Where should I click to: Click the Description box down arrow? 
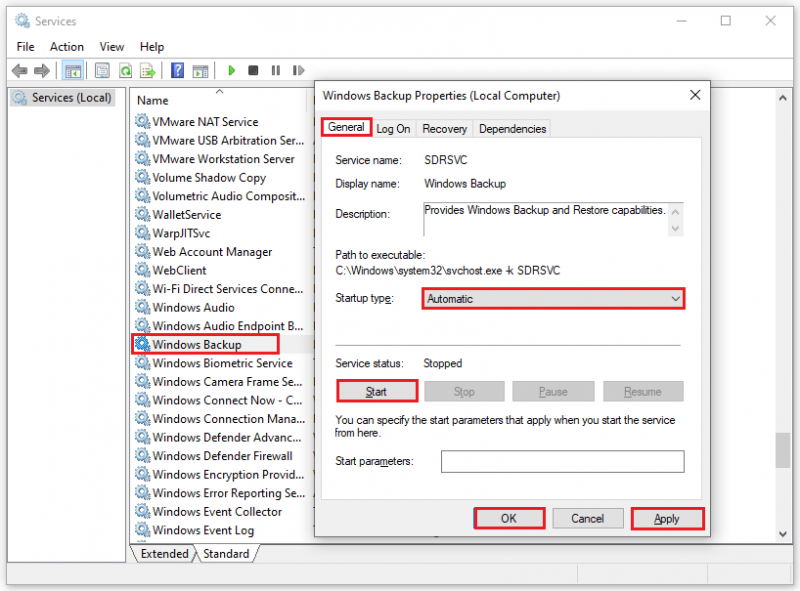[x=676, y=228]
